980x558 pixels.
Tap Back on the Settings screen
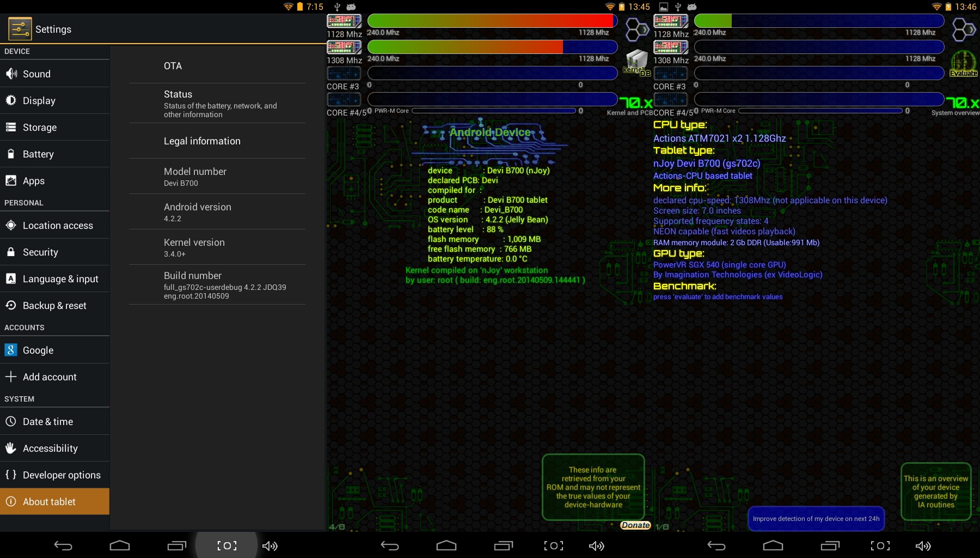[x=63, y=545]
